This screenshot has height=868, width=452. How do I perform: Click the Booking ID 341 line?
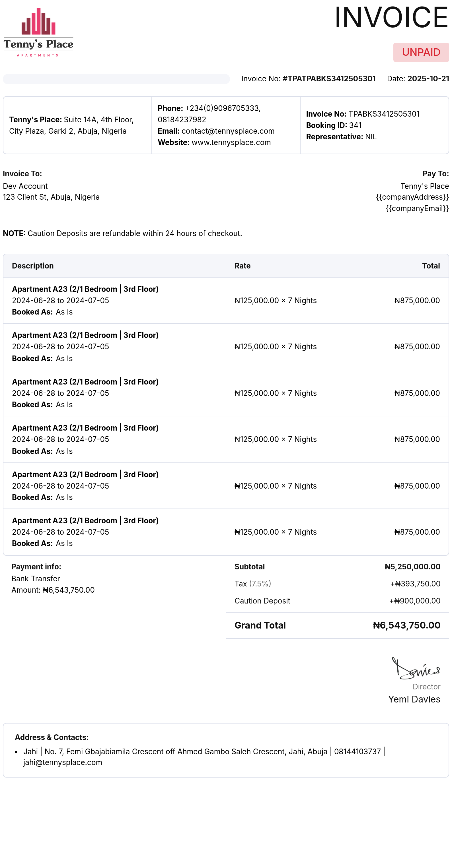(333, 125)
